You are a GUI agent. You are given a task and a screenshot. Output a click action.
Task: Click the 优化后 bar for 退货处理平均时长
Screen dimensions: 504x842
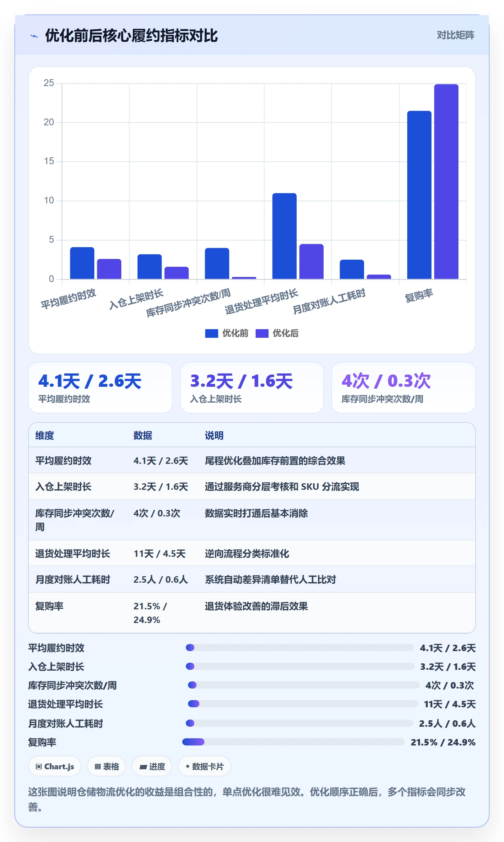311,261
